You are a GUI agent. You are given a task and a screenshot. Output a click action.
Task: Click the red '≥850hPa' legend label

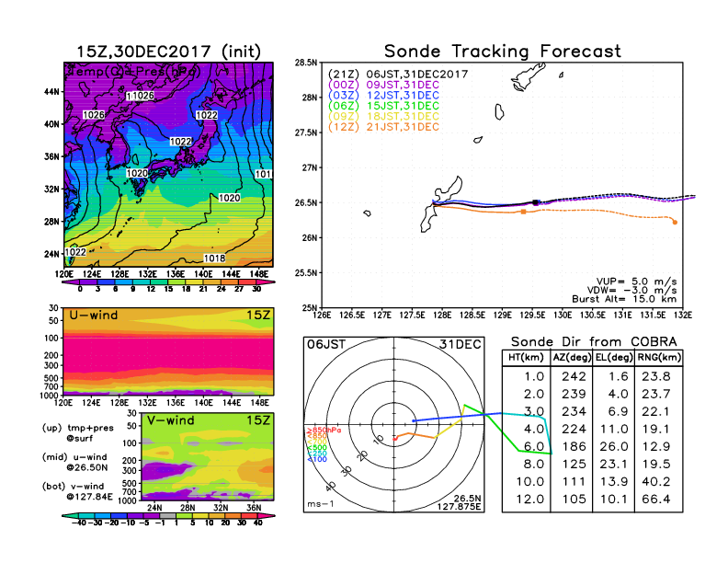(324, 431)
